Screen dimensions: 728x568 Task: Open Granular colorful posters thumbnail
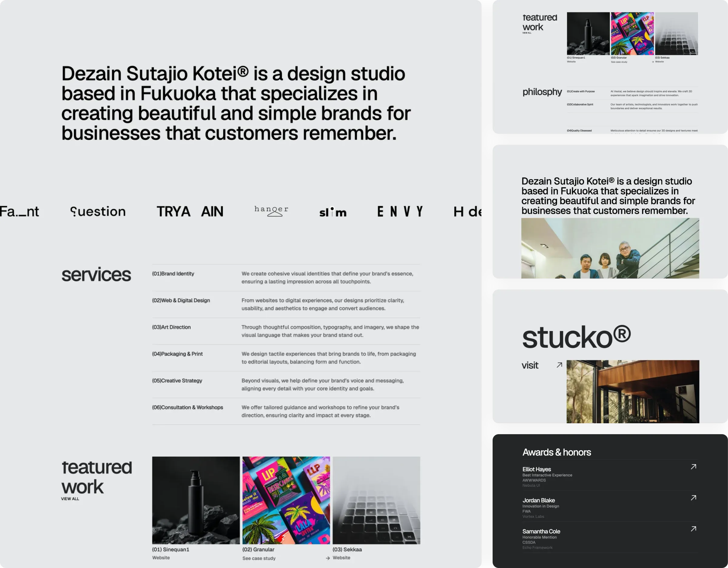coord(286,500)
